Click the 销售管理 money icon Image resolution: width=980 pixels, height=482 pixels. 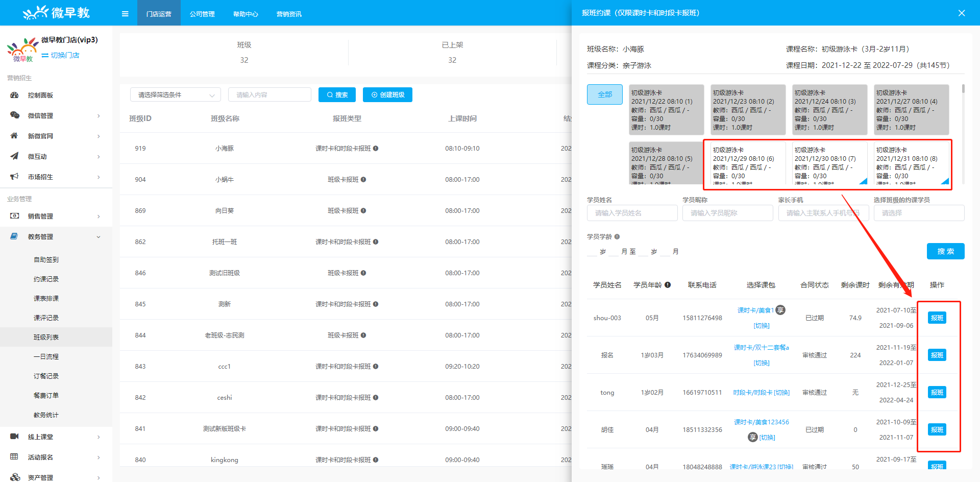tap(14, 216)
